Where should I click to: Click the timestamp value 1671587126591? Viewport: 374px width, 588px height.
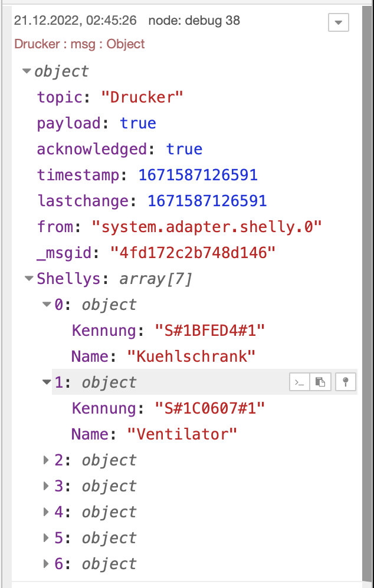[198, 175]
